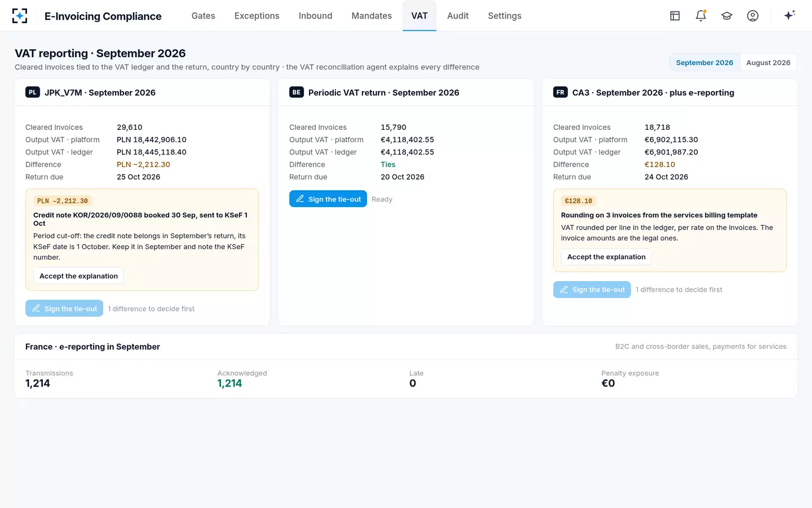812x508 pixels.
Task: Sign the tie-out for Belgian periodic return
Action: pos(328,199)
